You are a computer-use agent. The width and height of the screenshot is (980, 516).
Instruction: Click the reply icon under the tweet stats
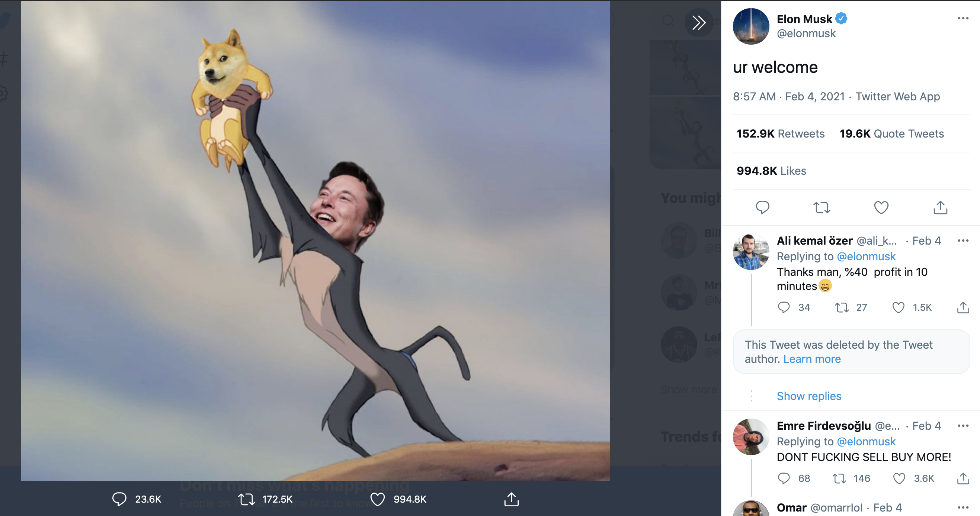[762, 207]
